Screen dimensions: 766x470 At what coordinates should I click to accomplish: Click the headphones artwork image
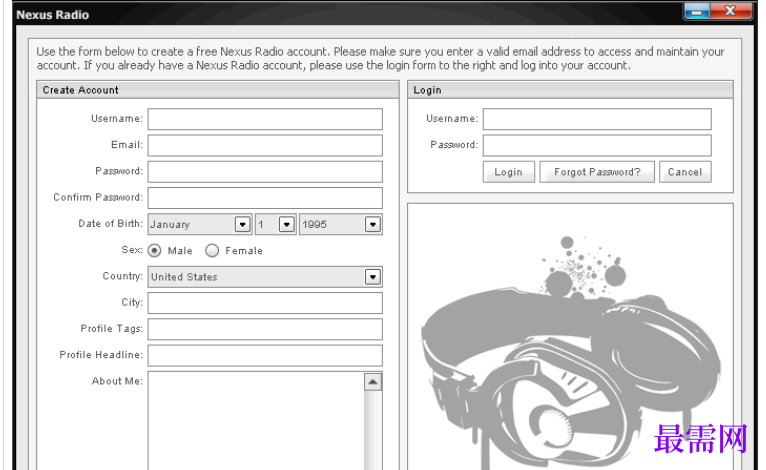click(570, 352)
